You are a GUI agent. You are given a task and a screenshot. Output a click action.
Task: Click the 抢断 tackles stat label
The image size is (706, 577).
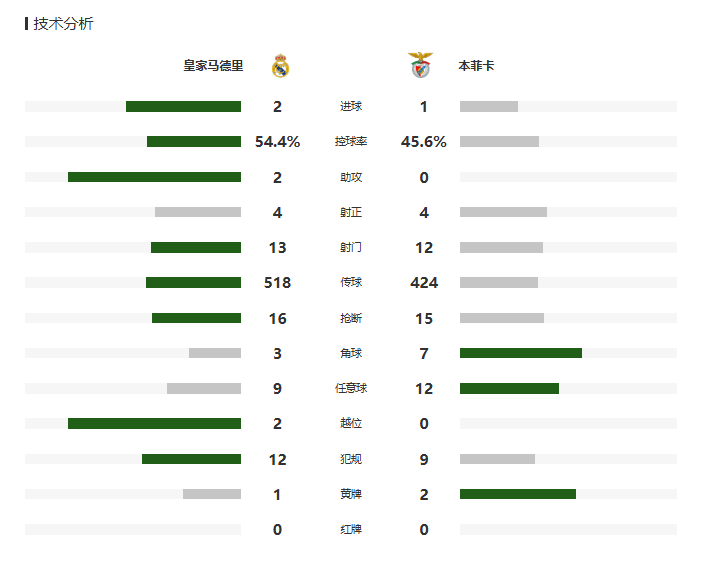(351, 318)
